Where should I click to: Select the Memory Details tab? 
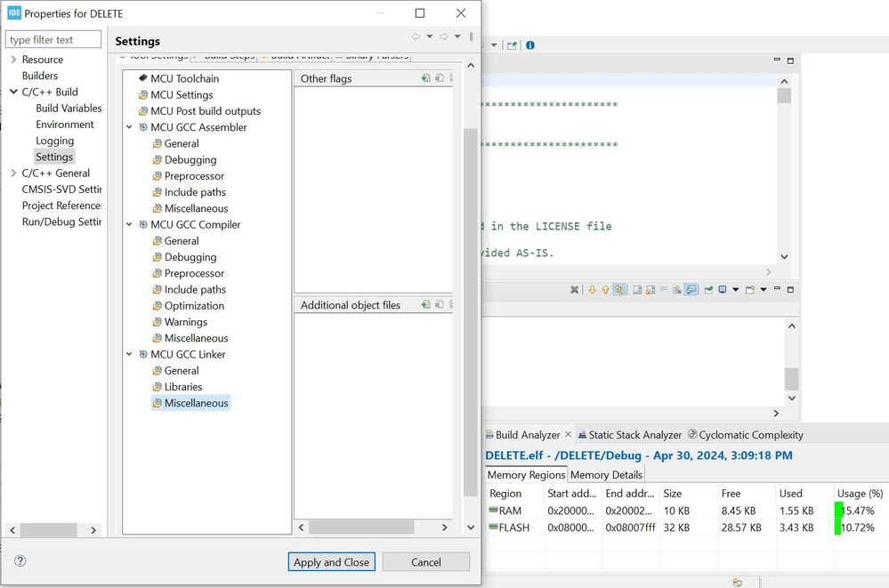[606, 475]
